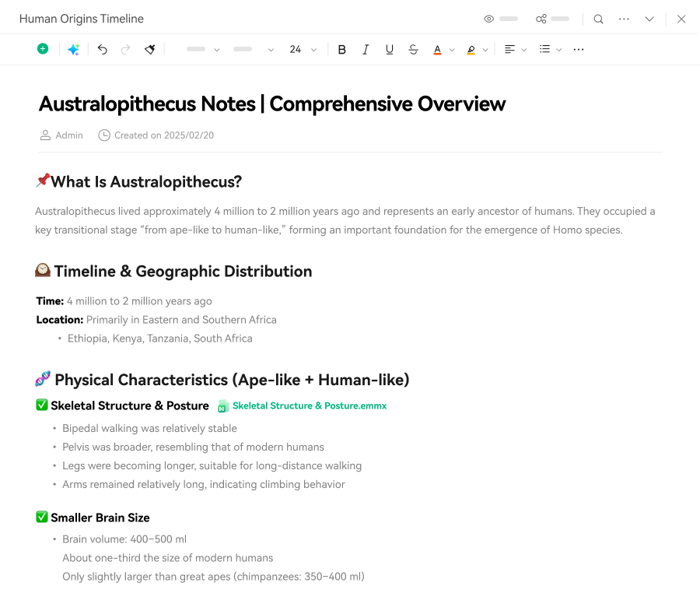Viewport: 700px width, 593px height.
Task: Open the alignment dropdown arrow
Action: 524,50
